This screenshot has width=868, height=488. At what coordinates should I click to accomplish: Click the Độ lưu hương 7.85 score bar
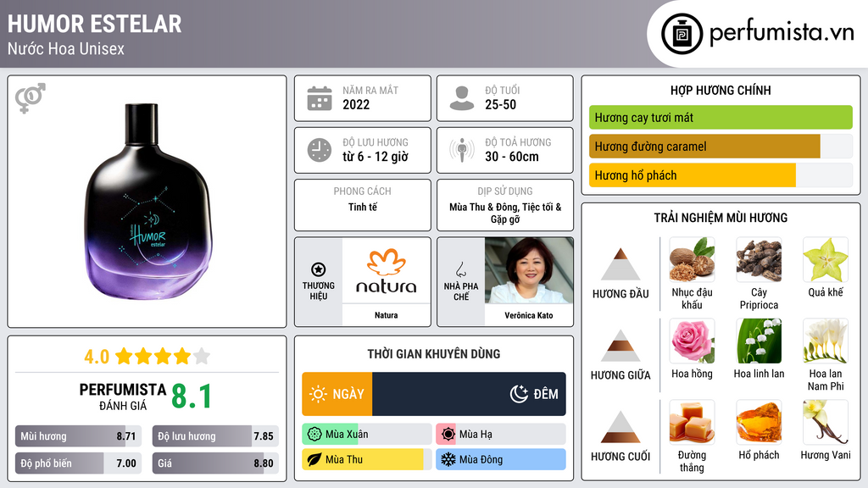(215, 436)
